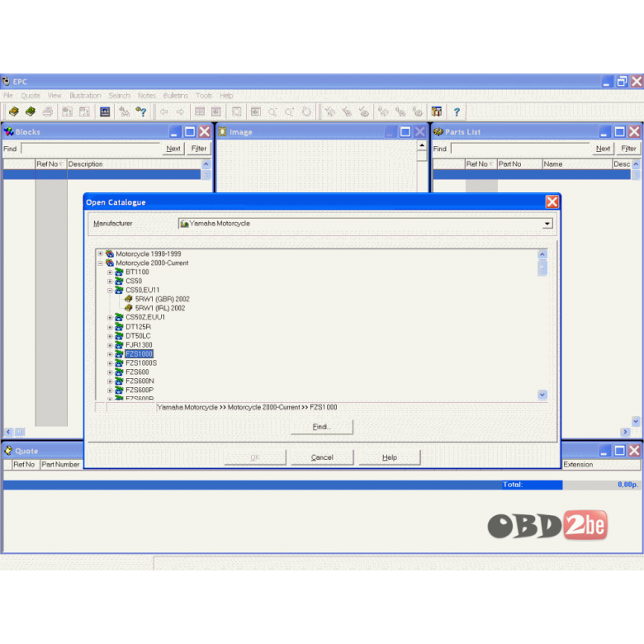The height and width of the screenshot is (644, 644).
Task: Open the Bulletins menu
Action: [x=175, y=96]
